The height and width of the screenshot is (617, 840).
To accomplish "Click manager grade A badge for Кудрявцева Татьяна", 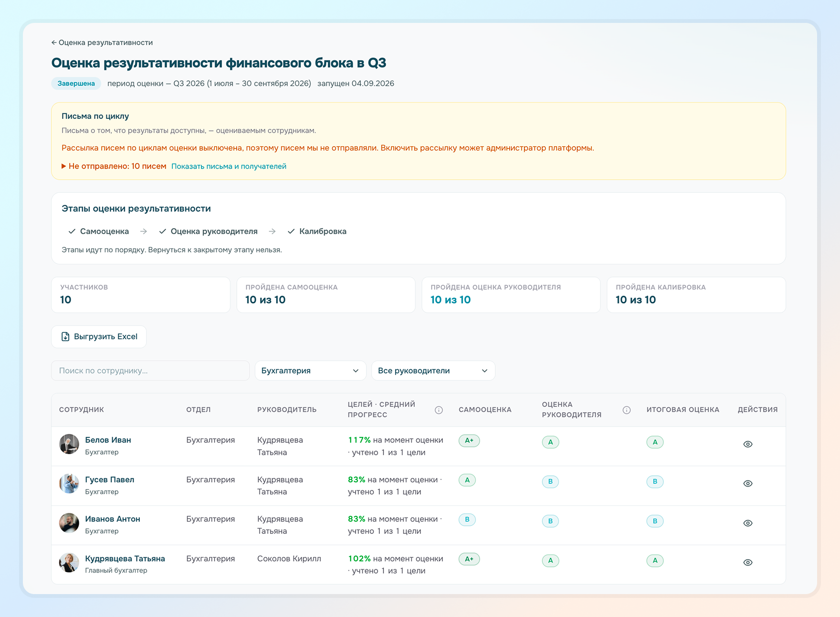I will click(x=550, y=561).
